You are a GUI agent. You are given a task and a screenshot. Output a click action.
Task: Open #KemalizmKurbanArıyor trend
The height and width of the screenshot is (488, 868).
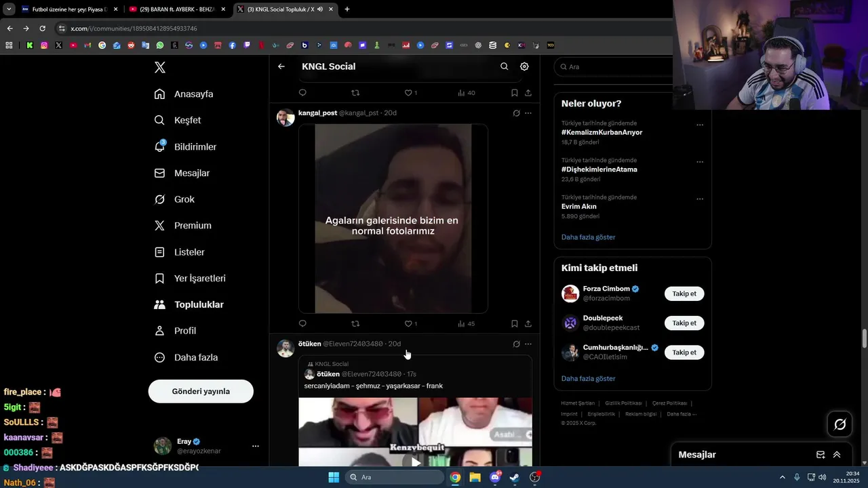click(601, 132)
